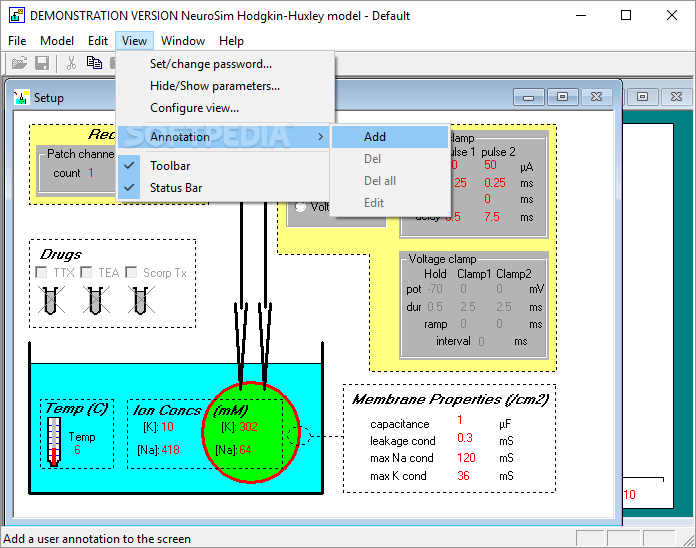This screenshot has height=548, width=696.
Task: Click the pulse 2 delay value 7.5
Action: [492, 217]
